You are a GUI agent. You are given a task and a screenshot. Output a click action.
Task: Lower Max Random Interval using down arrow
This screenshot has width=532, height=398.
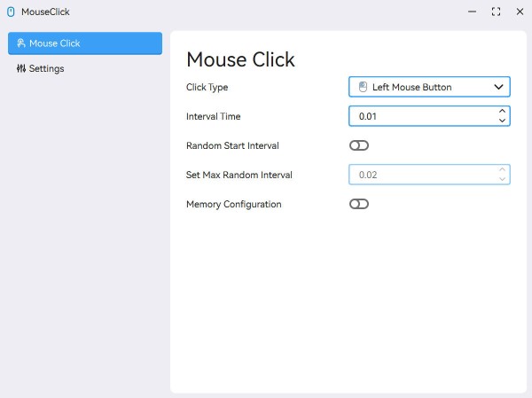point(502,179)
